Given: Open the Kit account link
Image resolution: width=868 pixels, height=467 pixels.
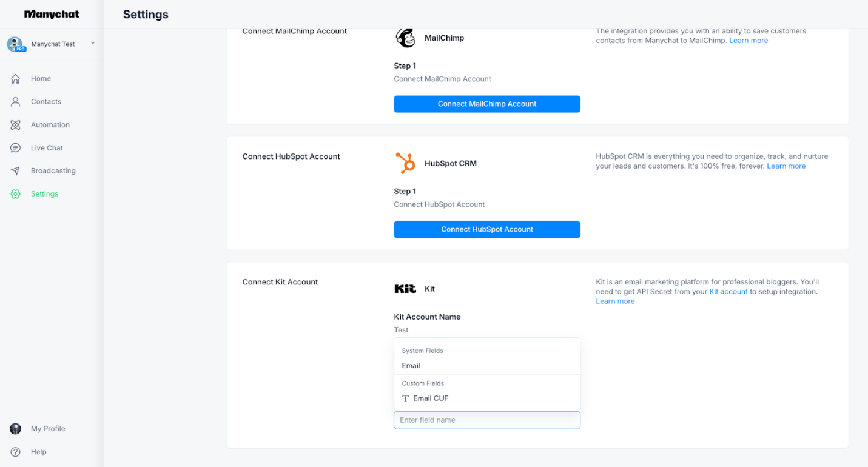Looking at the screenshot, I should pos(728,292).
